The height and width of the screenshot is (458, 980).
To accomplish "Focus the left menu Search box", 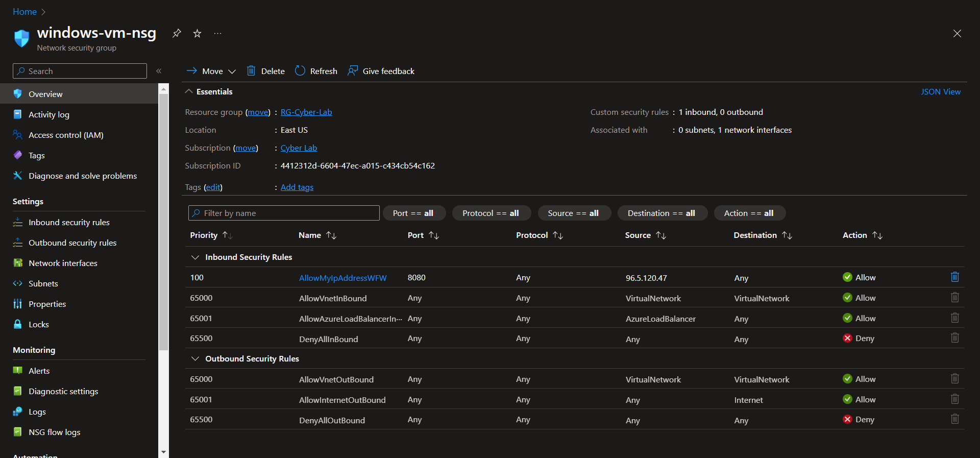I will coord(80,71).
